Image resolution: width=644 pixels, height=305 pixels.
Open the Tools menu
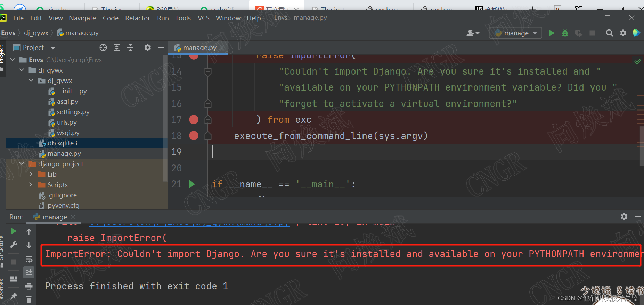coord(183,18)
